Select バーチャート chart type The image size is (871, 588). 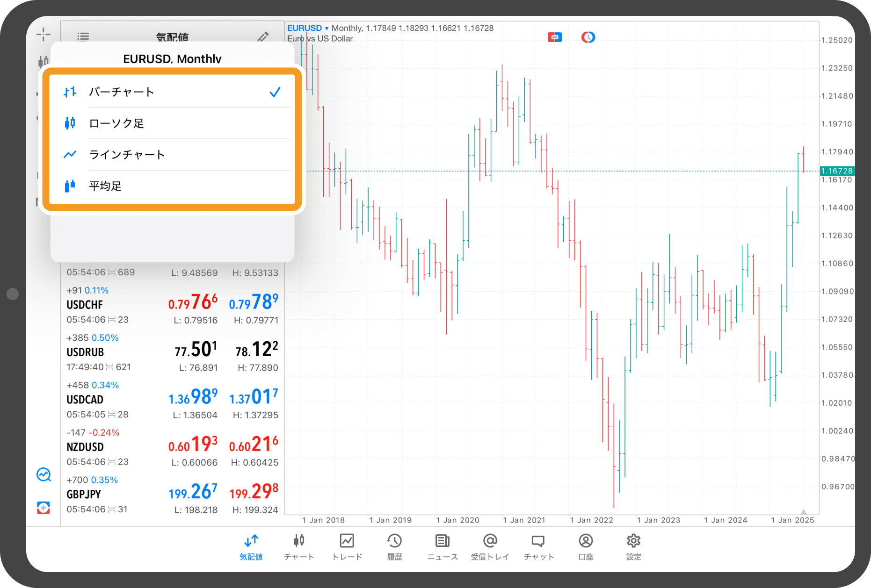(x=172, y=92)
